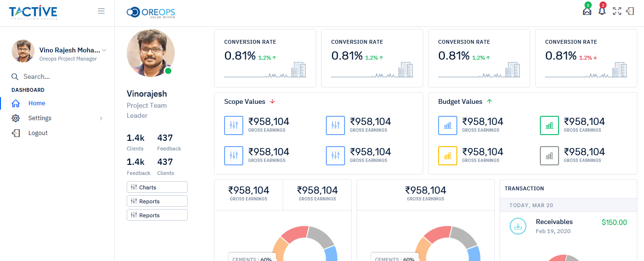Click the Settings gear icon in sidebar

[16, 118]
